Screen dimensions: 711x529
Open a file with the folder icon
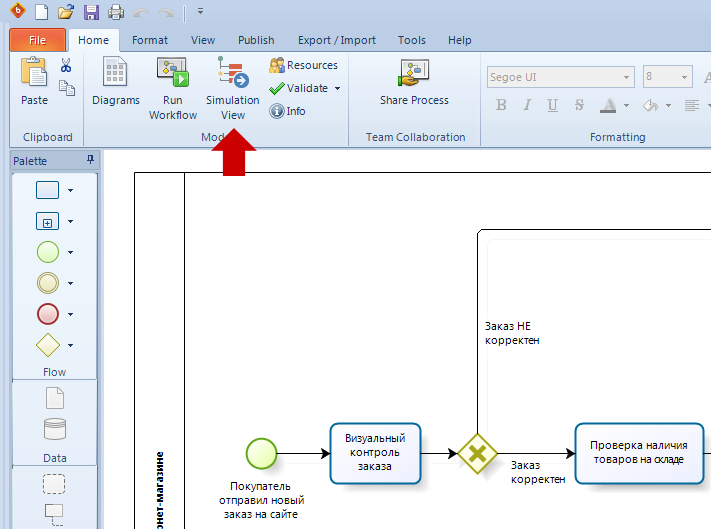[66, 12]
